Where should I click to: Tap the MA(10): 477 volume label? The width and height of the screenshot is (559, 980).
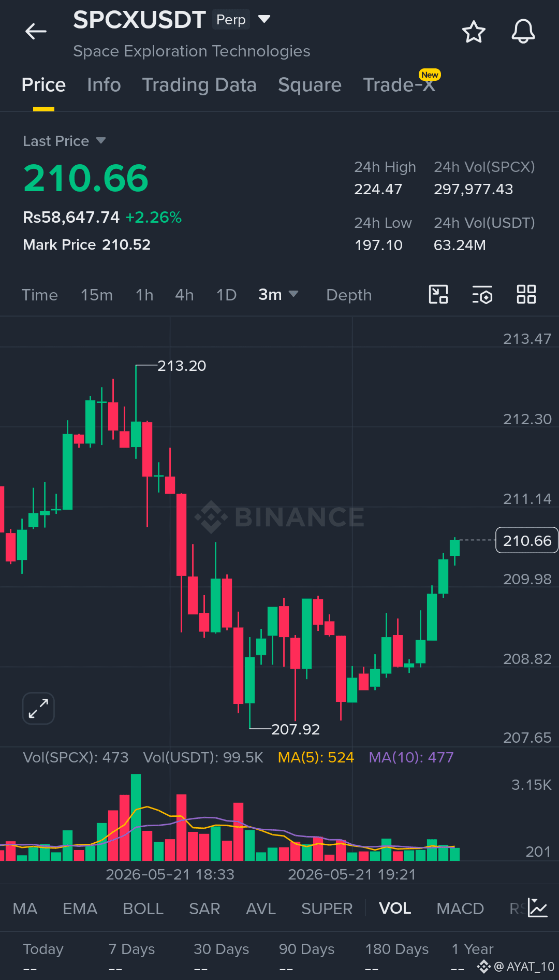coord(411,757)
